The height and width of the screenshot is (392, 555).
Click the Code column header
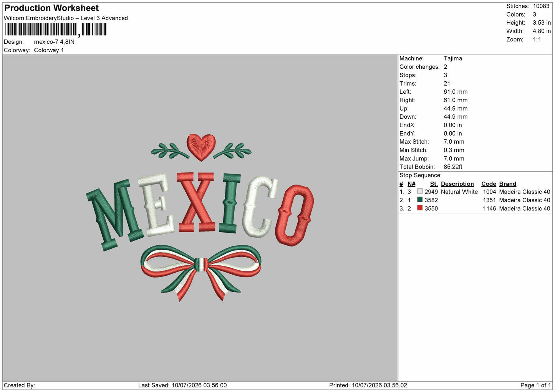point(489,184)
